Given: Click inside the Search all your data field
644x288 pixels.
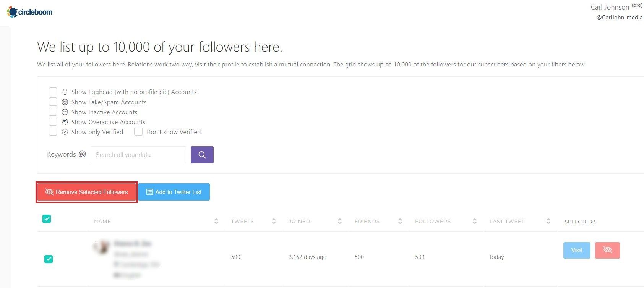Looking at the screenshot, I should tap(138, 155).
